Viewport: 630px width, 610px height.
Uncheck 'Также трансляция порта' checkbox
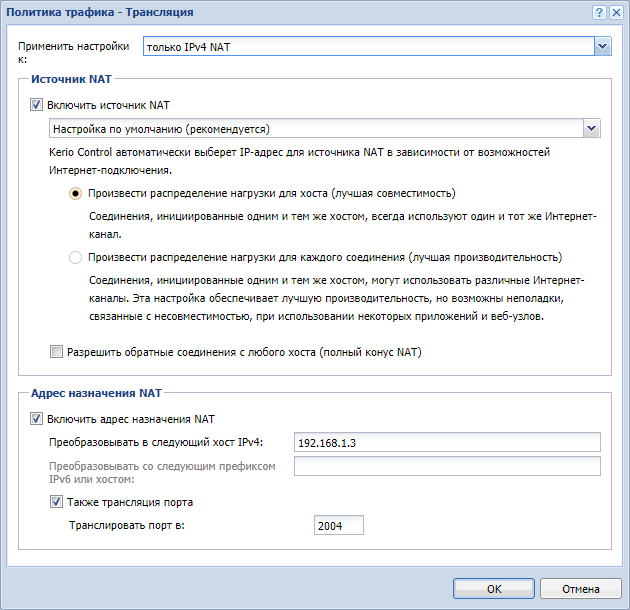[56, 502]
